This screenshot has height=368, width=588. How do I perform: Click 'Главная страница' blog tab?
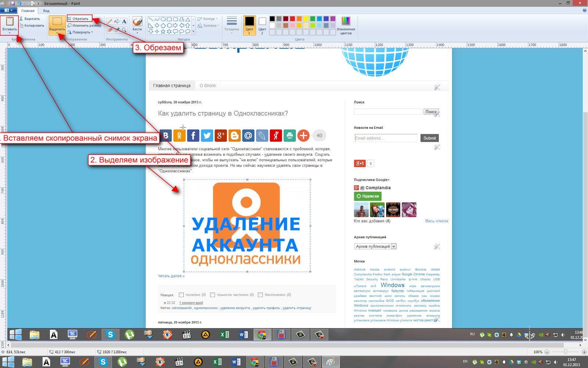click(172, 85)
